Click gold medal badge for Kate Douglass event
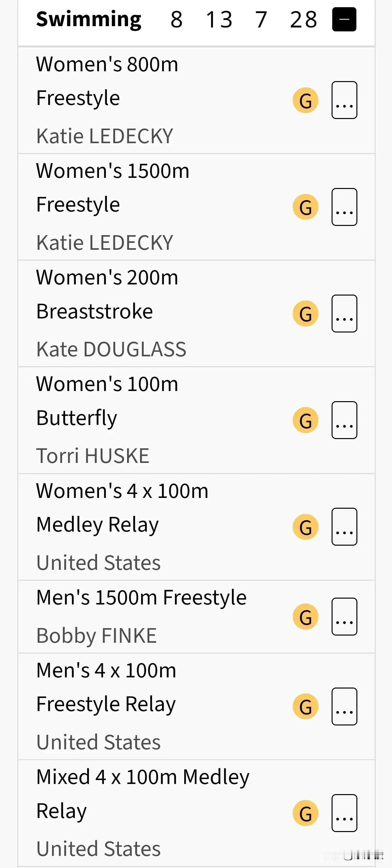 305,314
